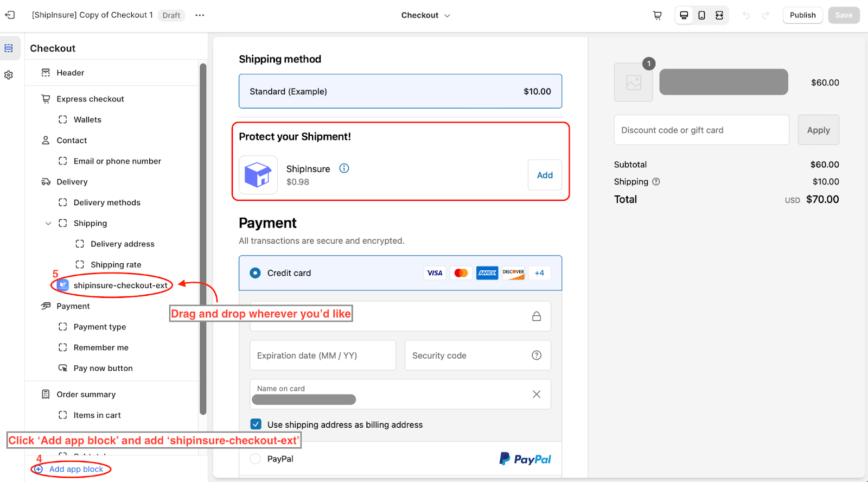868x482 pixels.
Task: Clear the Name on card field
Action: point(537,394)
